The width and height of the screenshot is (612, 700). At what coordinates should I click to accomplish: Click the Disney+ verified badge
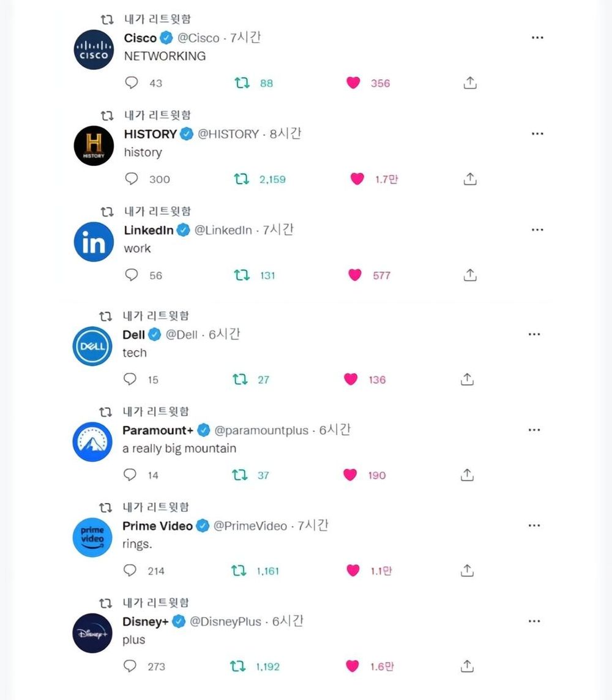click(179, 621)
